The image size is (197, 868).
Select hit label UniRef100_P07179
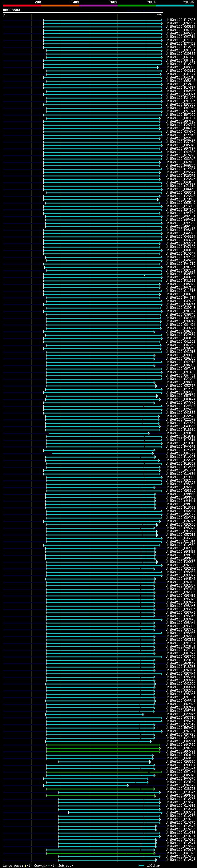click(x=180, y=247)
